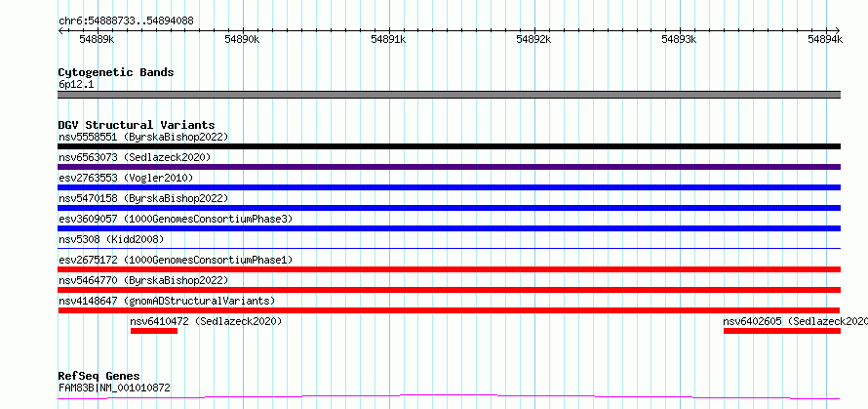
Task: Click the left arrowhead of the ruler
Action: point(60,30)
